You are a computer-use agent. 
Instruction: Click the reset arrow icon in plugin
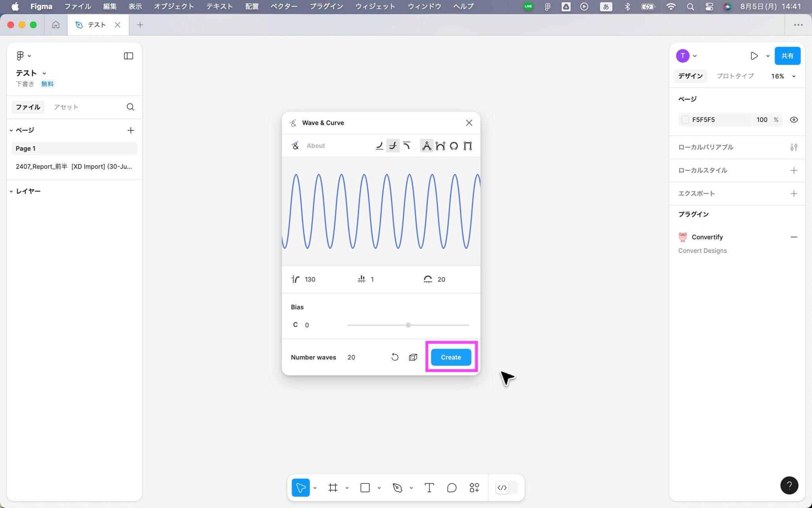(395, 357)
